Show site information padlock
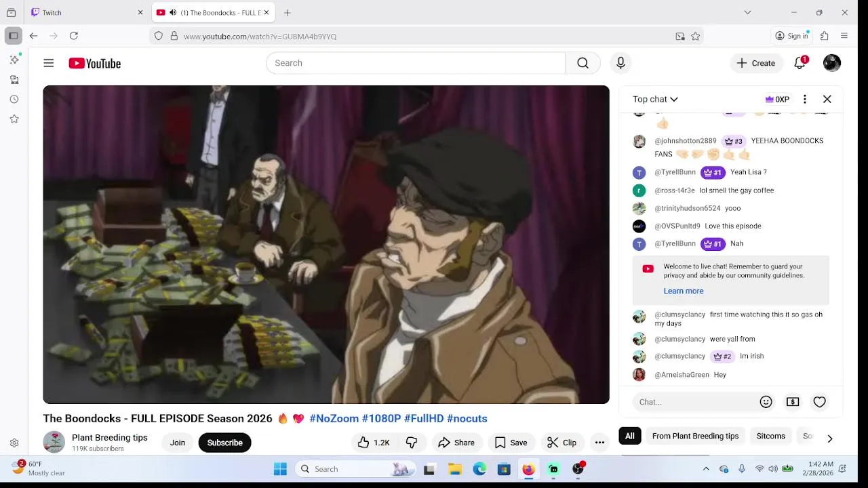 (x=174, y=36)
